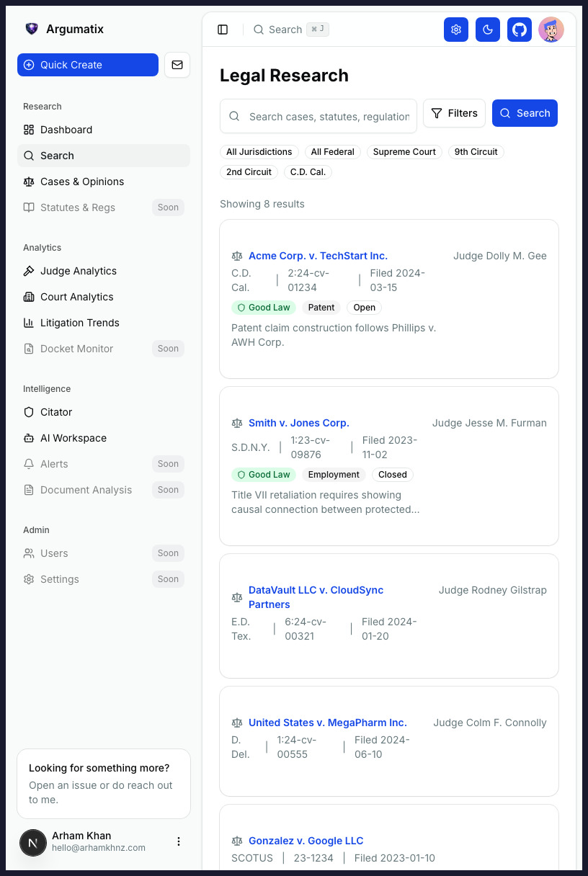
Task: Open Acme Corp. v. TechStart Inc. case
Action: [318, 256]
